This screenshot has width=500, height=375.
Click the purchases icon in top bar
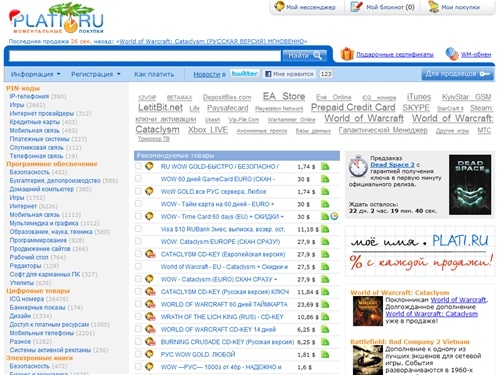[433, 7]
